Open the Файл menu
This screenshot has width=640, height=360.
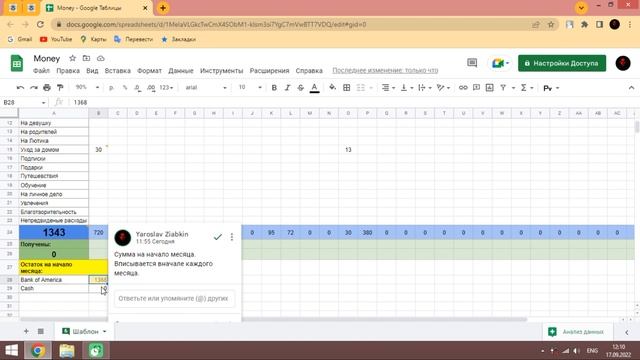click(x=41, y=71)
